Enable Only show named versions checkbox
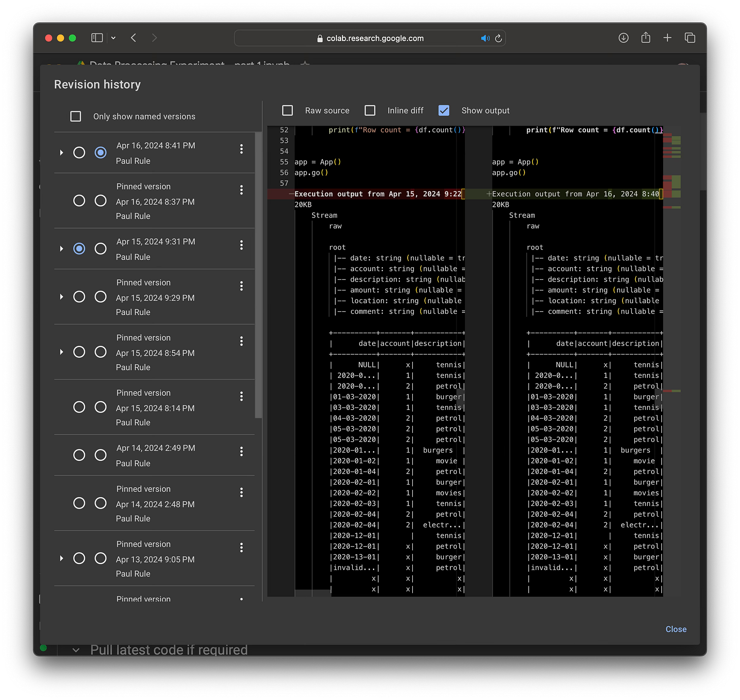 [76, 116]
